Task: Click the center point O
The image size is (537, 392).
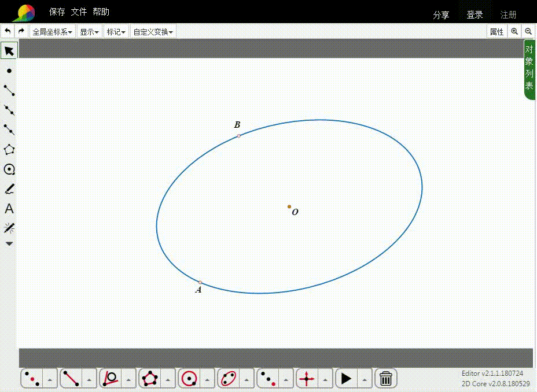Action: [x=289, y=206]
